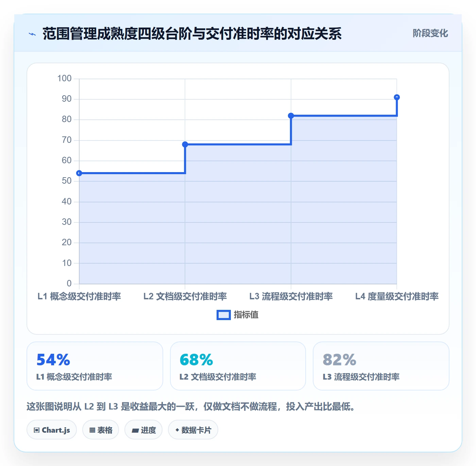The image size is (476, 466).
Task: Toggle the 指标值 legend color swatch
Action: [x=224, y=315]
